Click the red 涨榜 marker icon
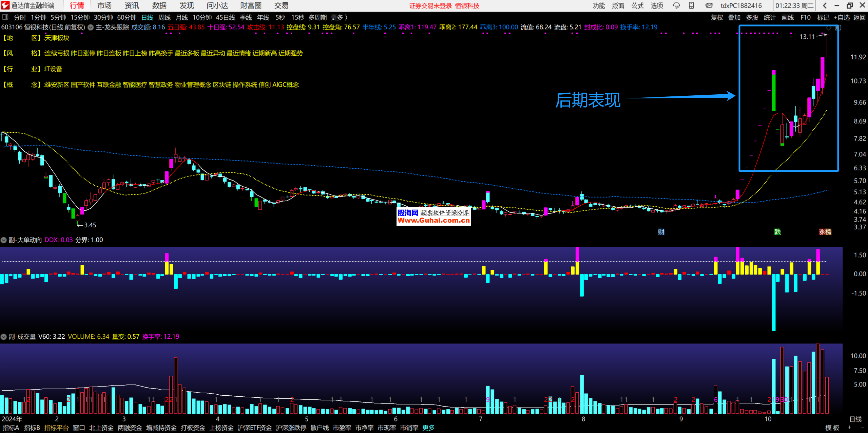Image resolution: width=868 pixels, height=433 pixels. pos(825,232)
